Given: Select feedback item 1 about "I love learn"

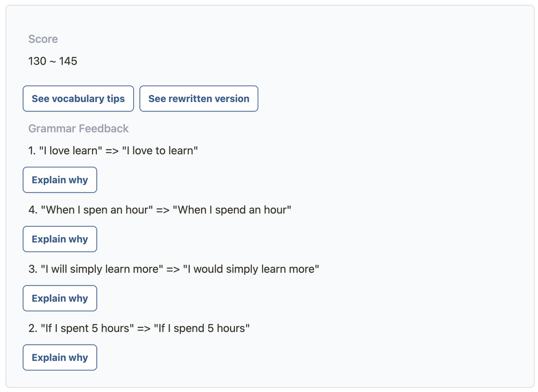Looking at the screenshot, I should 113,151.
